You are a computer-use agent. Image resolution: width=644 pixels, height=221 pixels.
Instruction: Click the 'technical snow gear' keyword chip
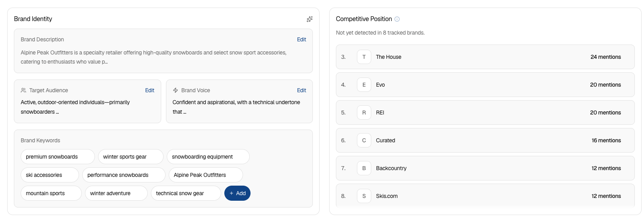click(x=186, y=193)
